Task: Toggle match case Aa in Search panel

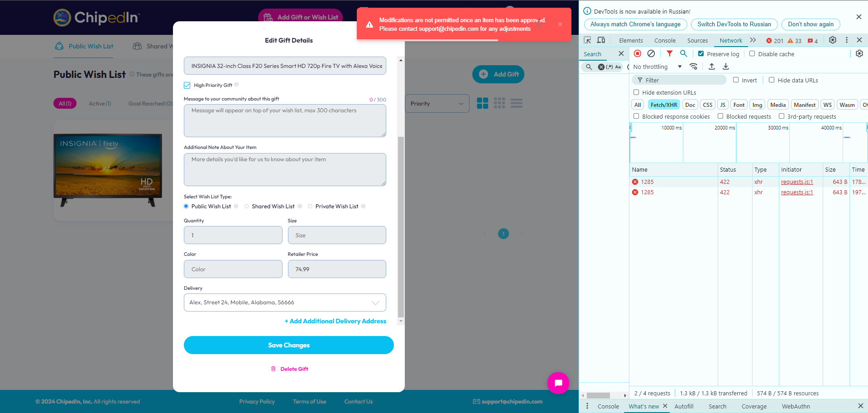Action: coord(618,67)
